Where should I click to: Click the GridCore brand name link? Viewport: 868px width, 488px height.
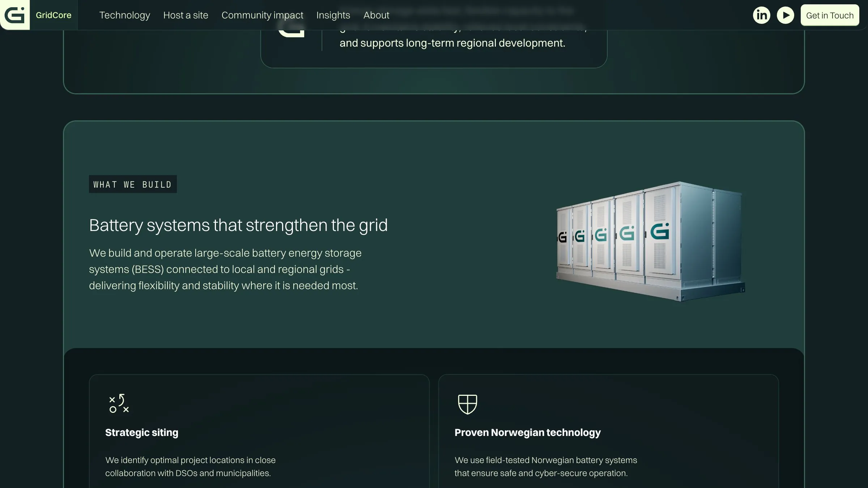pos(54,15)
